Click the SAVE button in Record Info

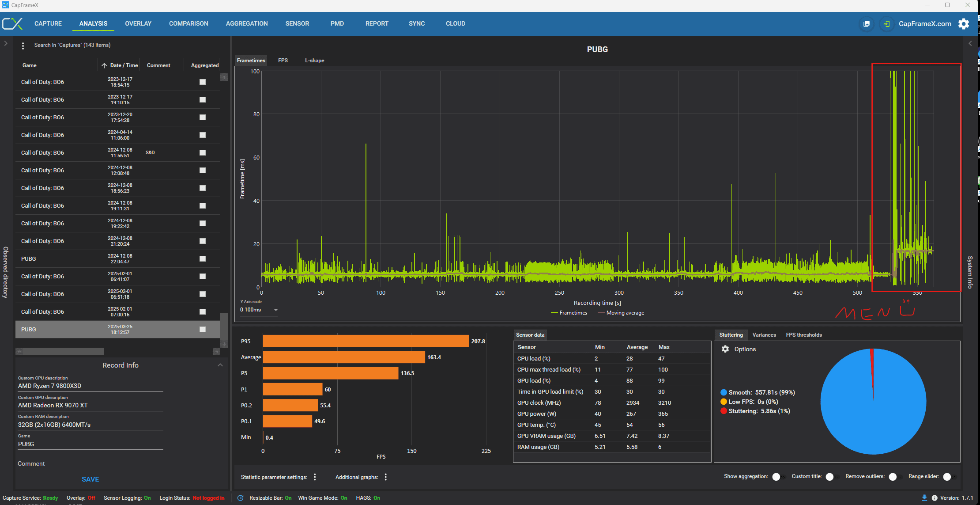point(90,479)
